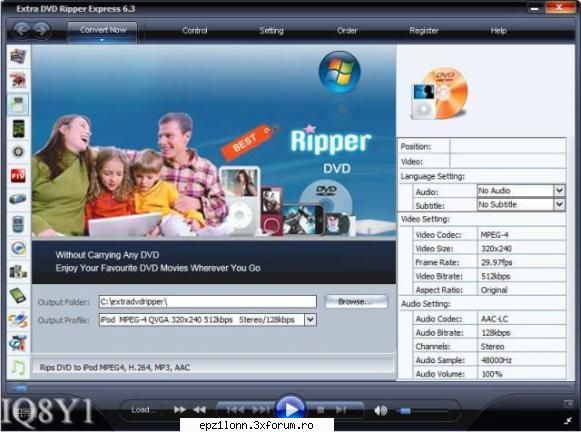The height and width of the screenshot is (432, 581).
Task: Click the Language Setting section header
Action: point(432,176)
